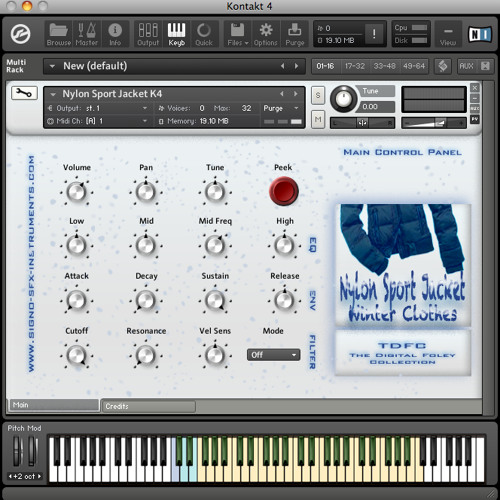Open the Quick load browser
The width and height of the screenshot is (500, 500).
(204, 34)
